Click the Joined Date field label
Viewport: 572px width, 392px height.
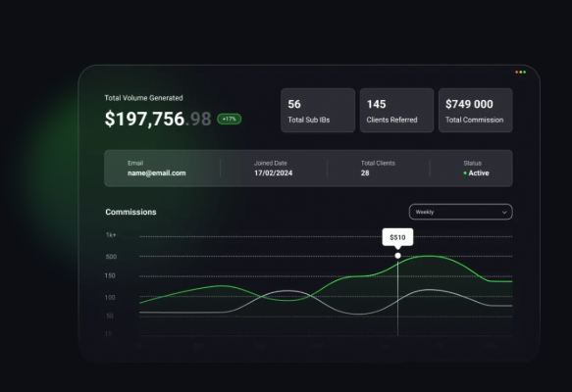pos(271,164)
